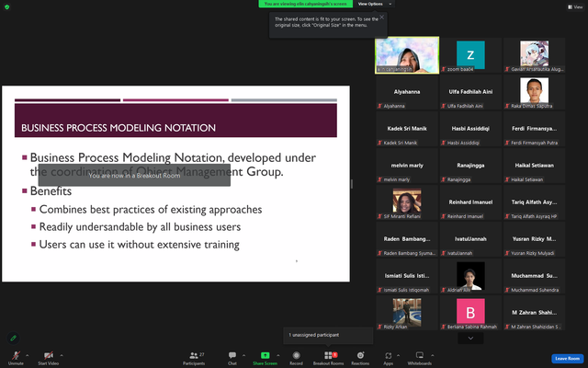
Task: Select SIF Miranti Refiani's photo tile
Action: [407, 202]
